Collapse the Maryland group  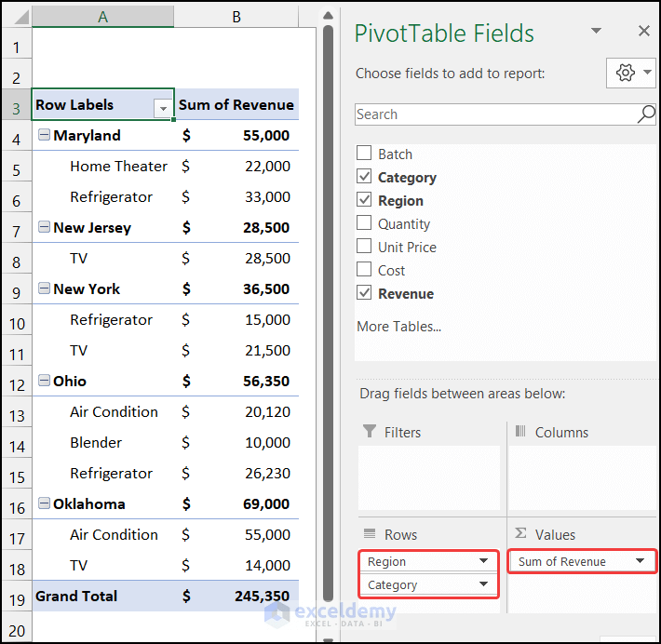coord(44,134)
